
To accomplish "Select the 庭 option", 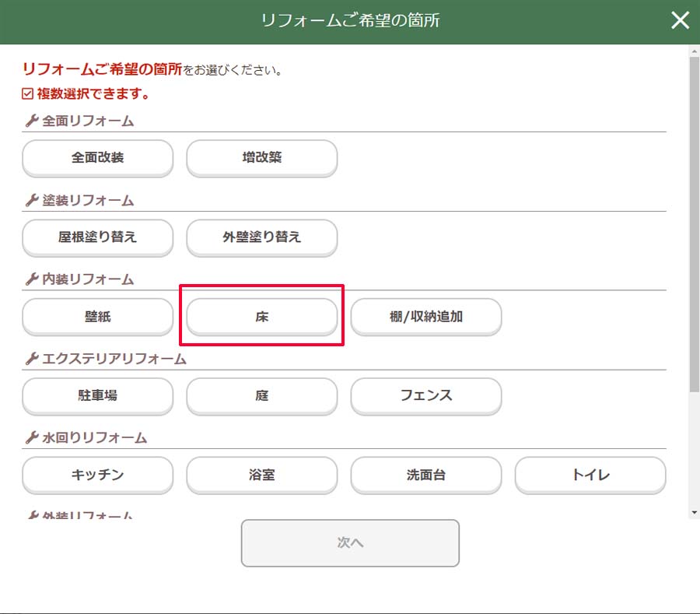I will (x=261, y=396).
